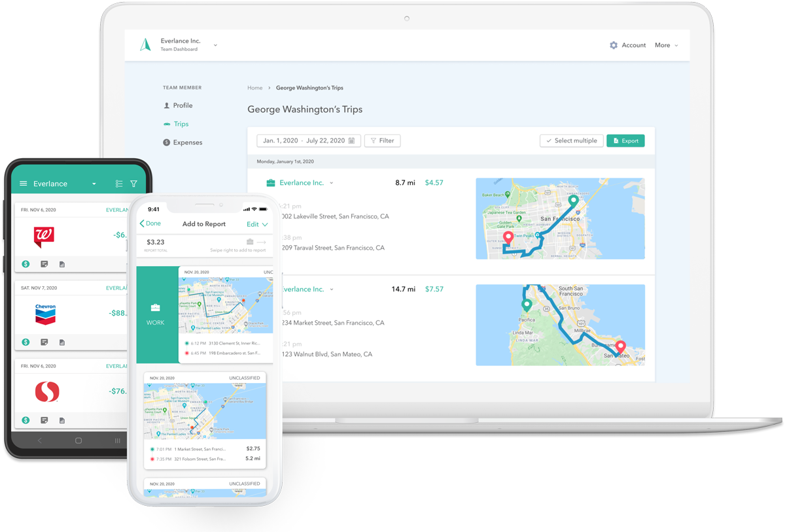Open the More dropdown in the top bar

point(666,45)
